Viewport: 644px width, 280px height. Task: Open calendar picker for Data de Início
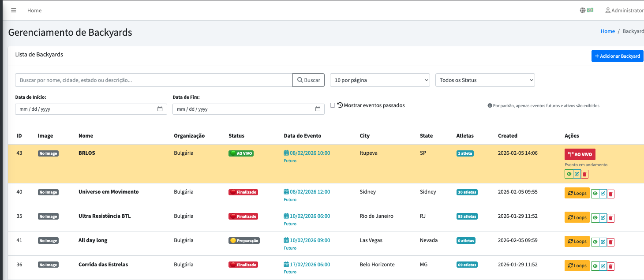click(160, 109)
